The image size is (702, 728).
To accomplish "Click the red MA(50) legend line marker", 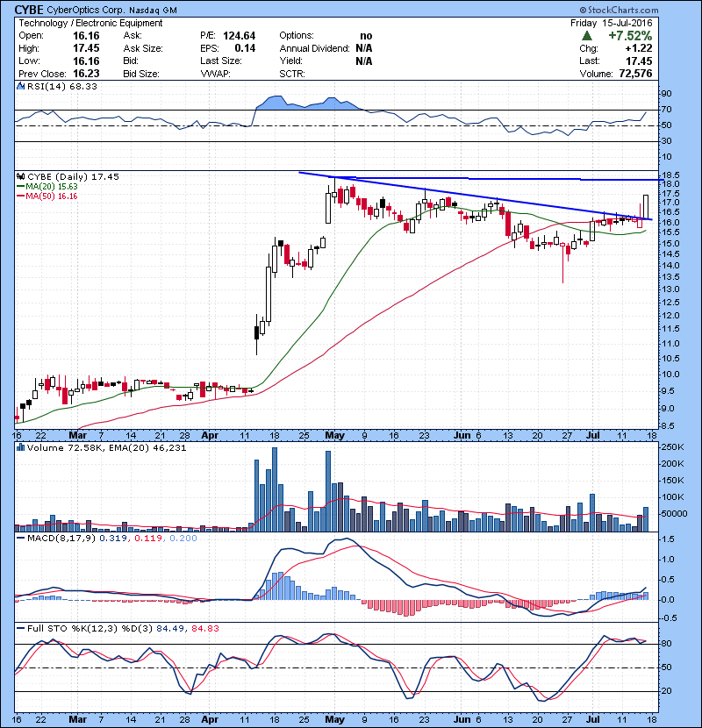I will (20, 196).
